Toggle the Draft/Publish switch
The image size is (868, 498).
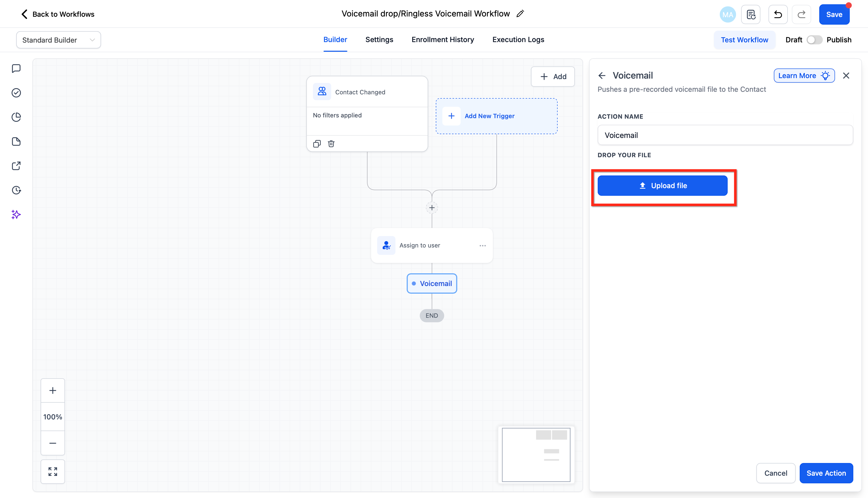pyautogui.click(x=814, y=40)
